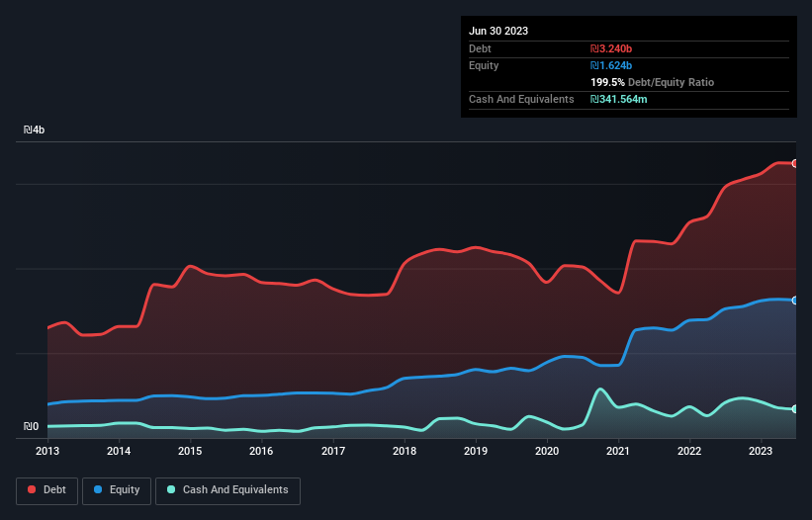
Task: Click the 199.5% Debt/Equity Ratio text
Action: click(x=652, y=82)
